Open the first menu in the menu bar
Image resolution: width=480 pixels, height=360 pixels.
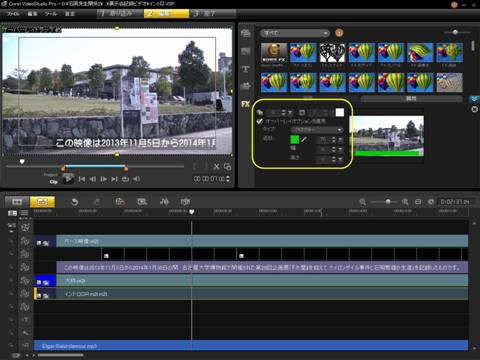point(13,14)
